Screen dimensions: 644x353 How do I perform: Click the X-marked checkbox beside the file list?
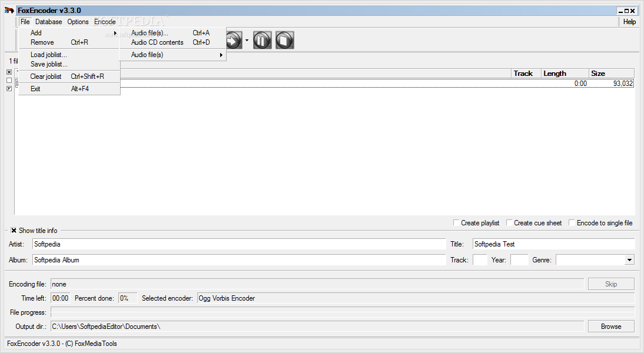[9, 72]
